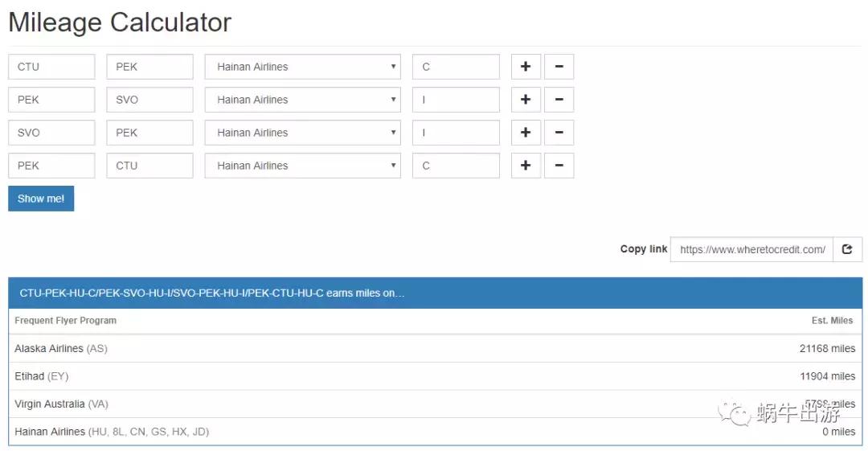868x451 pixels.
Task: Click the blue route summary header bar
Action: point(435,293)
